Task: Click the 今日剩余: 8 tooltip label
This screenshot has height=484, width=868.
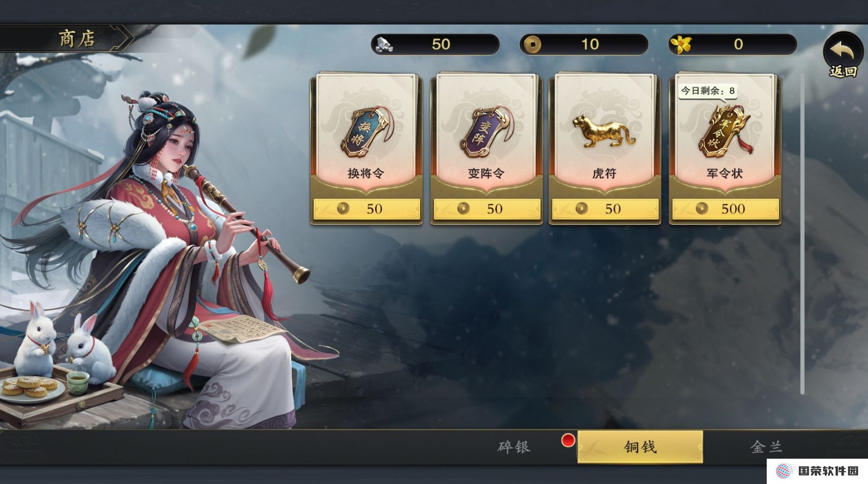Action: pyautogui.click(x=707, y=91)
